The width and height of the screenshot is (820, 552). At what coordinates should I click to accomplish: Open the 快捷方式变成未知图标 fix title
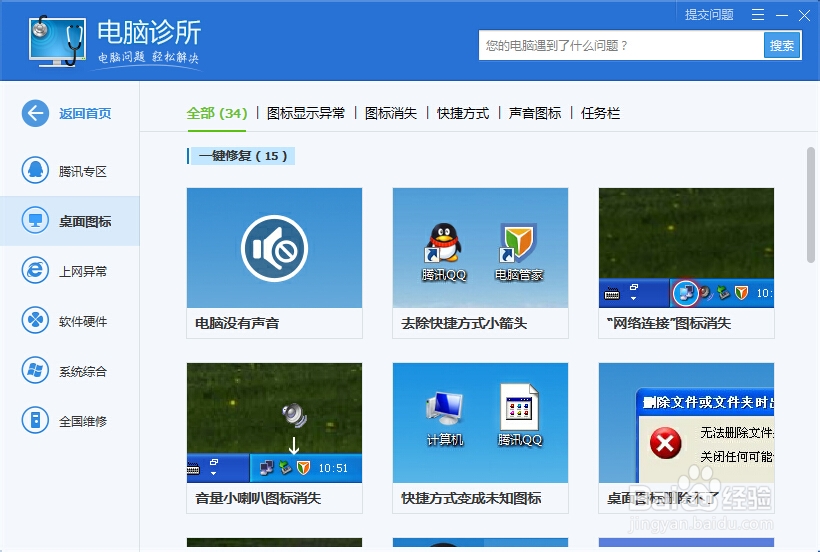click(x=471, y=498)
